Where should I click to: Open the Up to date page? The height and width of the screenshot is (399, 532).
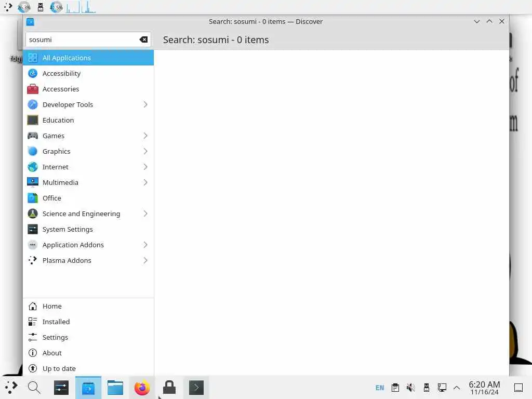(88, 368)
